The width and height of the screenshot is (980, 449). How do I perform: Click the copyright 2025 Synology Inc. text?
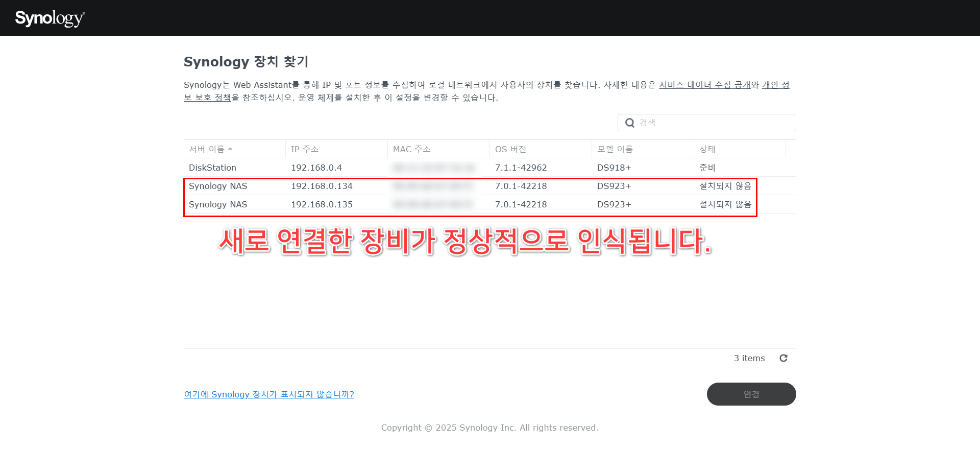[x=490, y=428]
